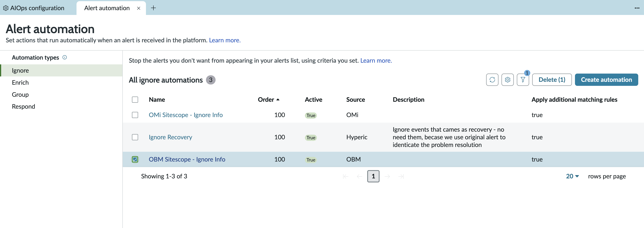This screenshot has width=644, height=228.
Task: Go to last page arrow
Action: (x=401, y=177)
